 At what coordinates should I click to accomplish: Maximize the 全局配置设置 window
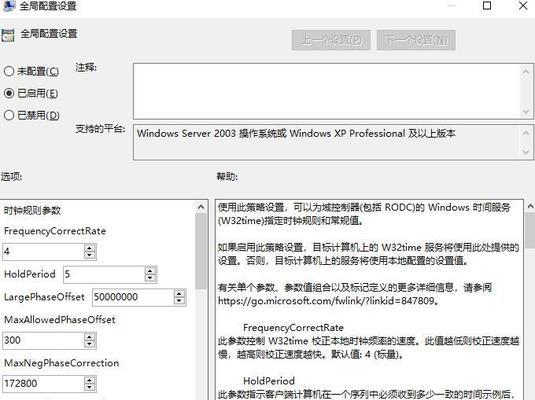coord(487,5)
